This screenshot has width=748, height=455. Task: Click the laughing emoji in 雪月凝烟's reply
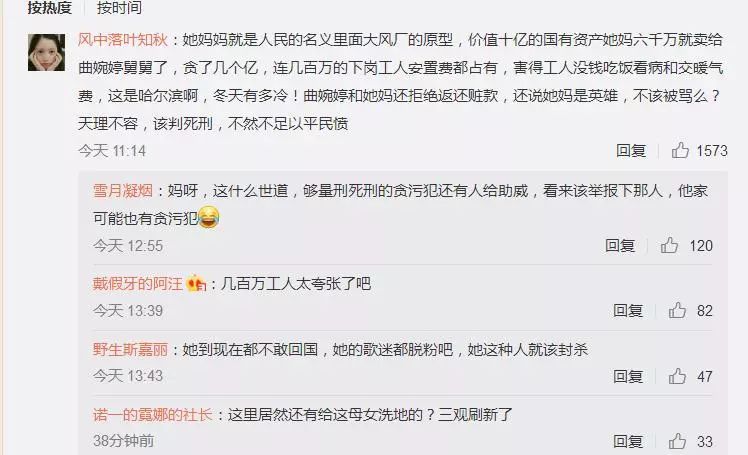(x=208, y=217)
